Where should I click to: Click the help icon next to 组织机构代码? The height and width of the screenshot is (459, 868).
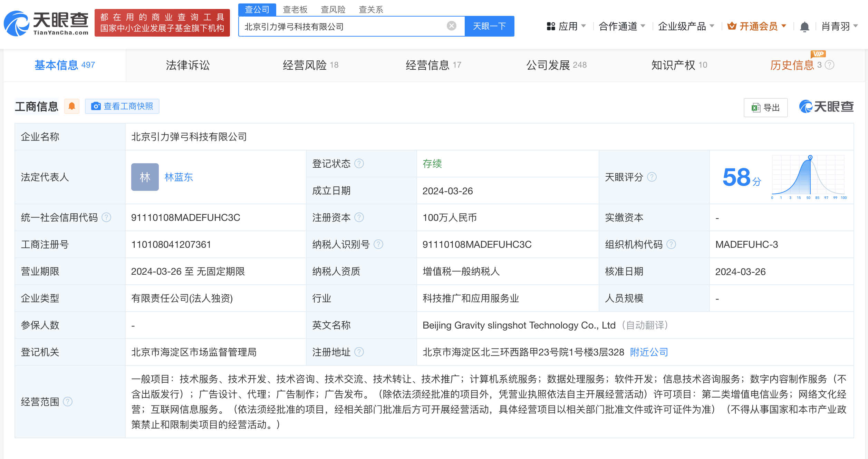(x=672, y=244)
